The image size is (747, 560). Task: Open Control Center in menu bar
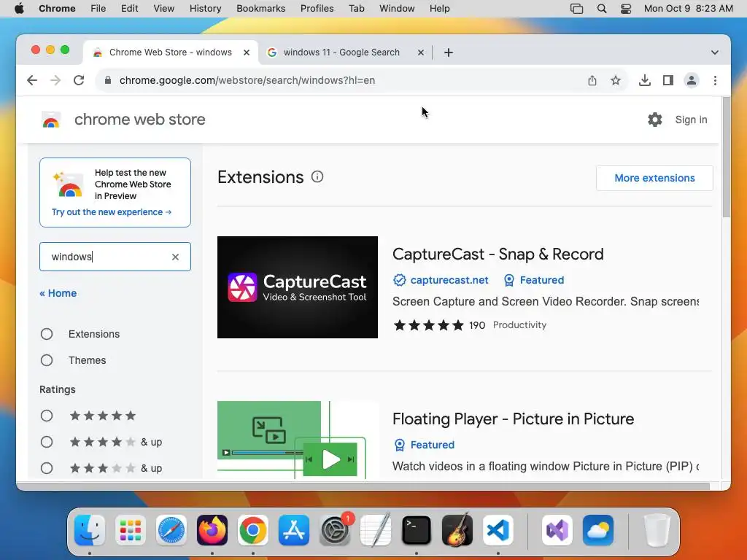pos(626,9)
